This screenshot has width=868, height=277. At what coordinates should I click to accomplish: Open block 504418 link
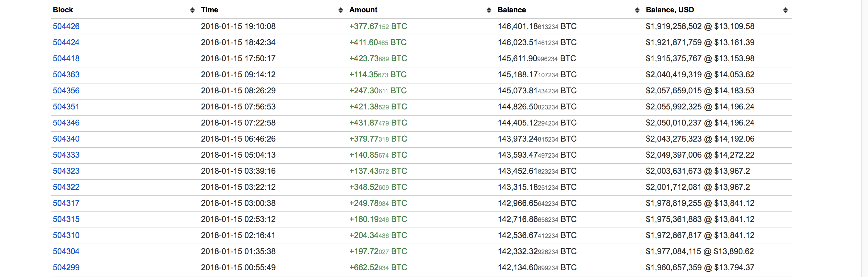coord(66,58)
